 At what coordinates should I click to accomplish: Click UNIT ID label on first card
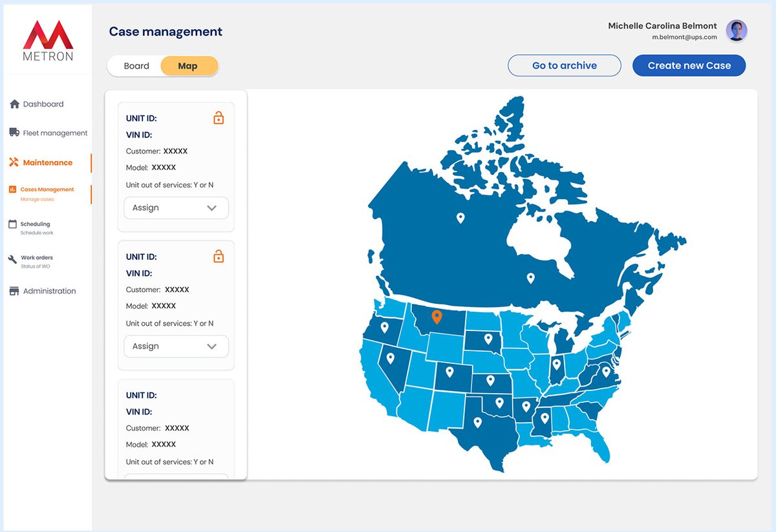142,118
